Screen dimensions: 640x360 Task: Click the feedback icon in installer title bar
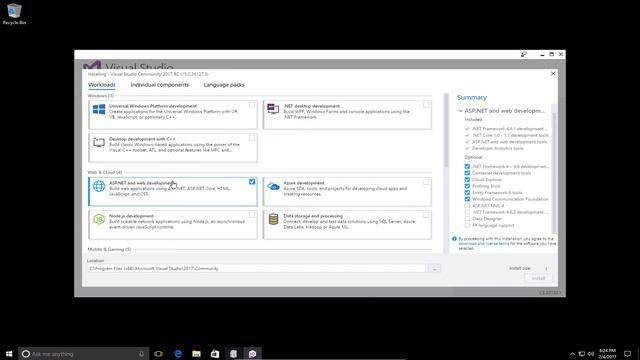click(x=524, y=54)
